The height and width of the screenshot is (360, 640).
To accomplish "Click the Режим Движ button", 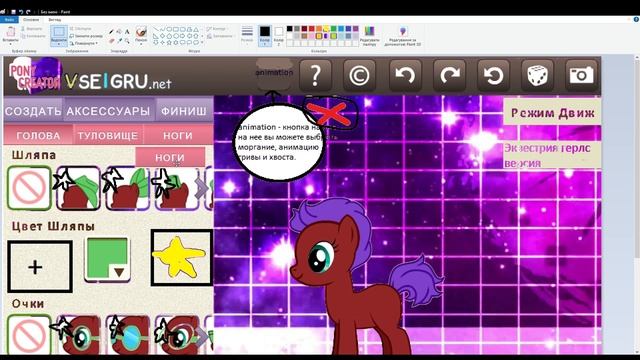I will coord(552,112).
